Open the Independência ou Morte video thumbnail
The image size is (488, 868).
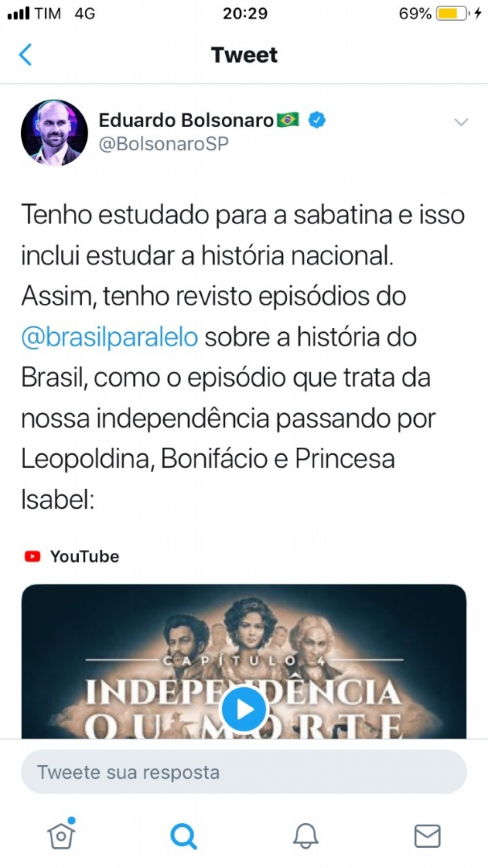[x=244, y=661]
